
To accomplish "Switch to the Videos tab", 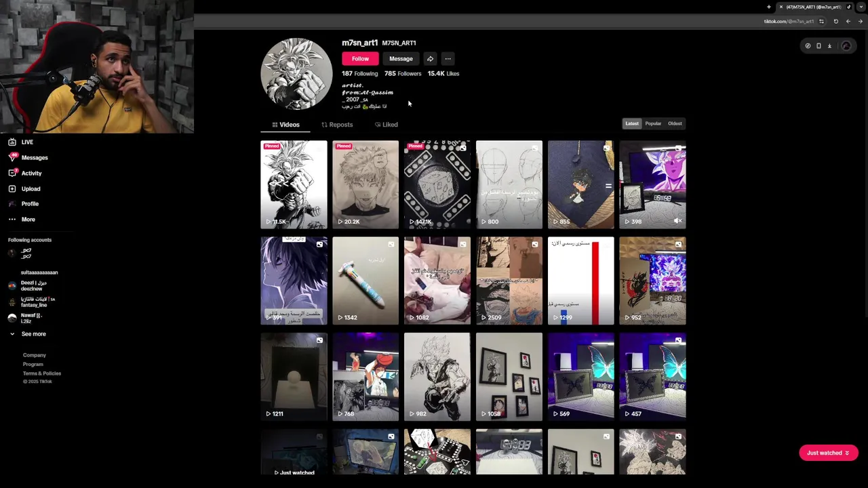I will point(285,125).
